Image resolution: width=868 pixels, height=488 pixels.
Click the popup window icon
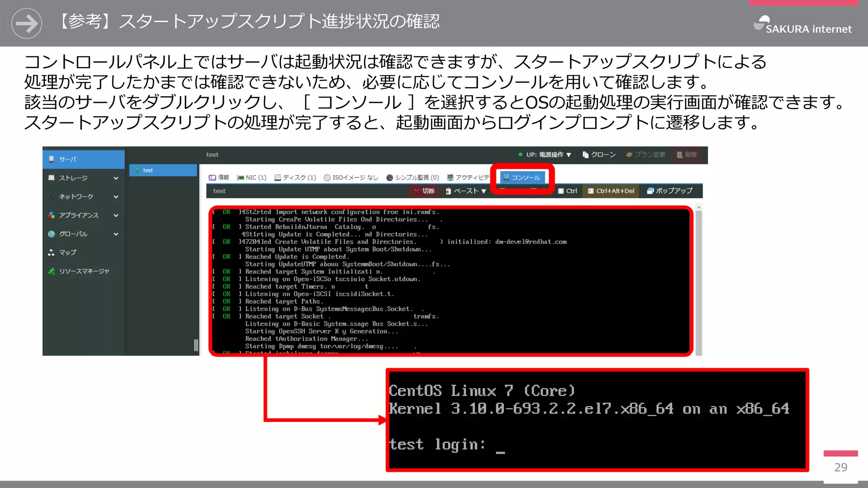(650, 191)
